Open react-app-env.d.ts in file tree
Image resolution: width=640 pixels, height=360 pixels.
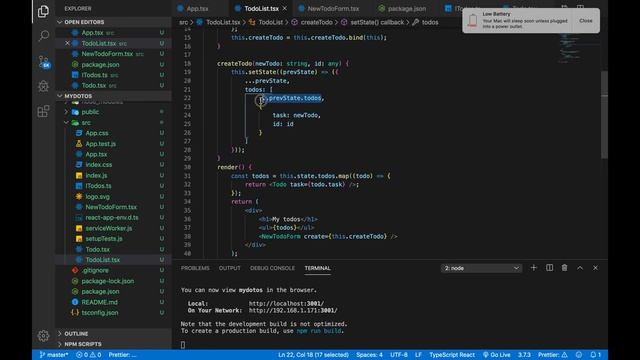(111, 218)
